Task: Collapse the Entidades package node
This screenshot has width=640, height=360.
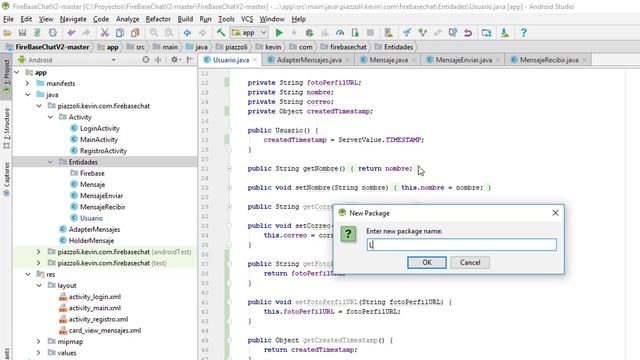Action: click(x=50, y=162)
